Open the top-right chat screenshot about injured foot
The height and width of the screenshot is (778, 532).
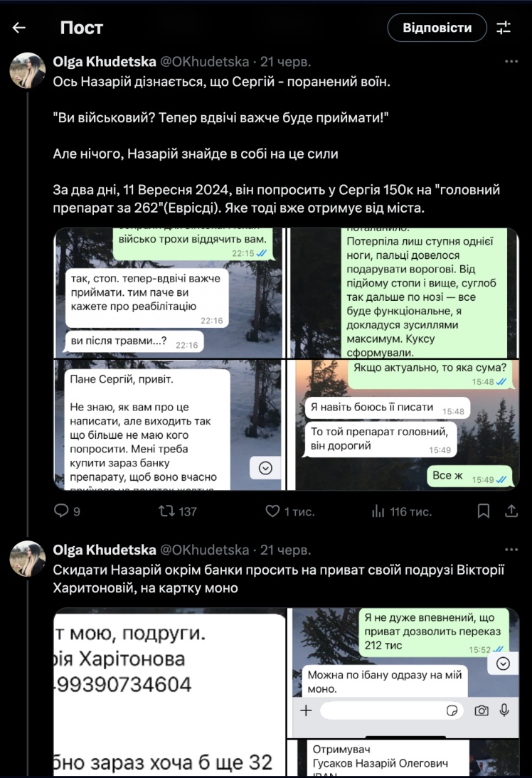tap(403, 293)
